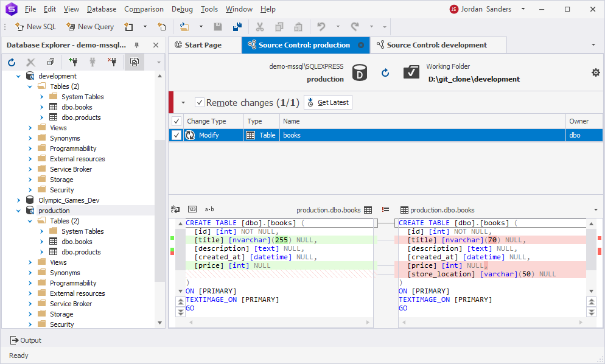Collapse the Remote changes section arrow

coord(183,103)
